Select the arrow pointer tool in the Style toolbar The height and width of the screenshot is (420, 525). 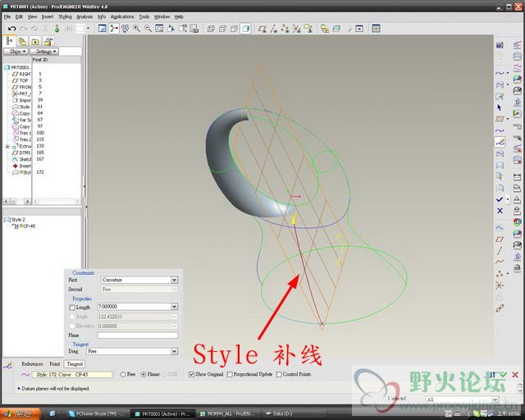(500, 107)
